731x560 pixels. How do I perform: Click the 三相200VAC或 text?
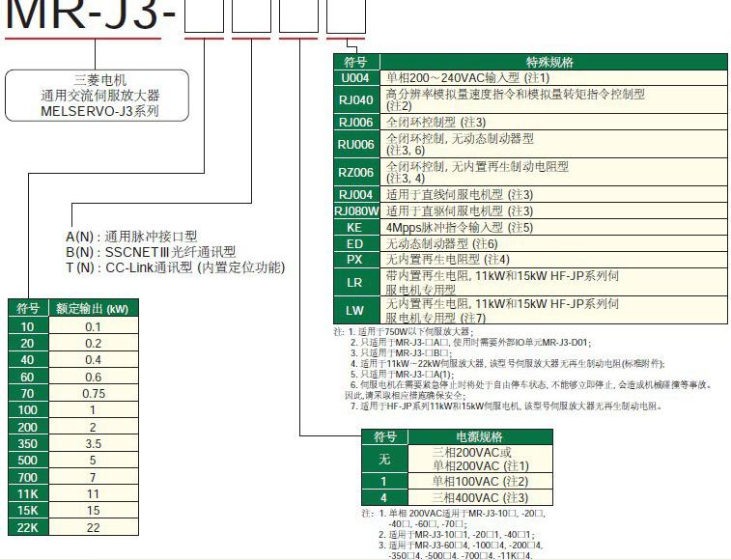tap(472, 452)
